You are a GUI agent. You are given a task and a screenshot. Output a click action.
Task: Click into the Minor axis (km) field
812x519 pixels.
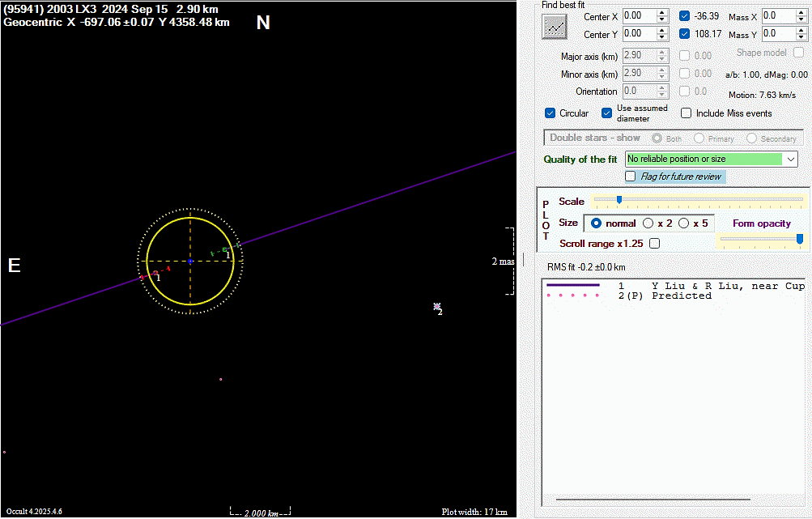[x=640, y=74]
